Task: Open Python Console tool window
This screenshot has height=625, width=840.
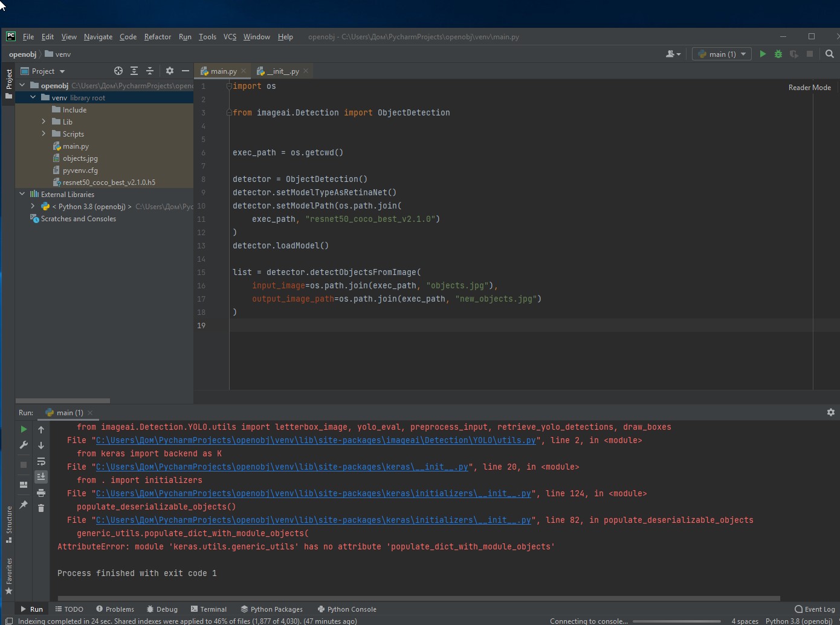Action: [347, 609]
